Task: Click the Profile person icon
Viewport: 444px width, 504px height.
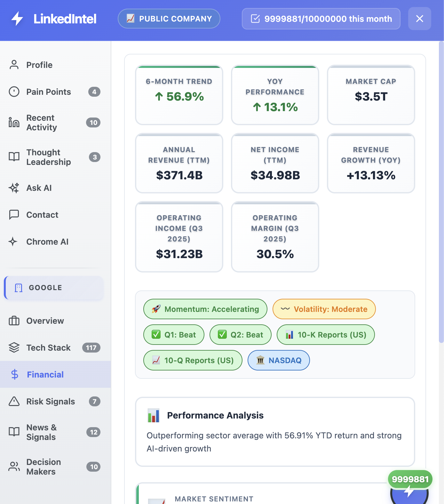Action: (x=14, y=65)
